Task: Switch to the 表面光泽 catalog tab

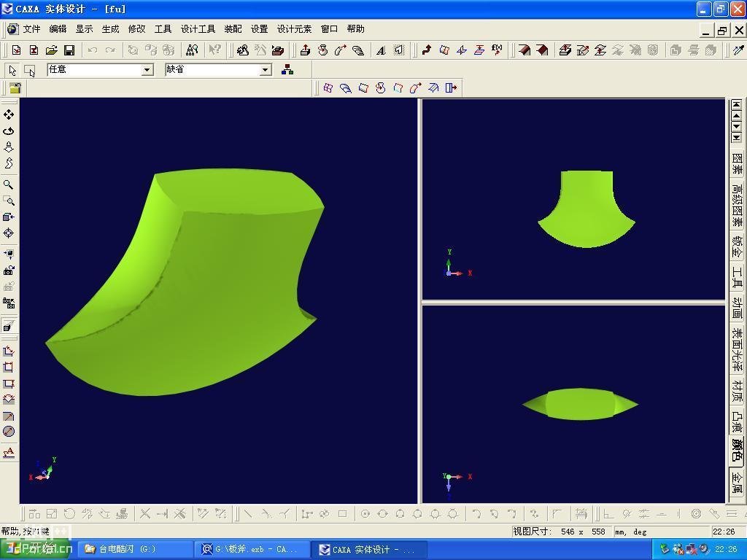Action: 737,349
